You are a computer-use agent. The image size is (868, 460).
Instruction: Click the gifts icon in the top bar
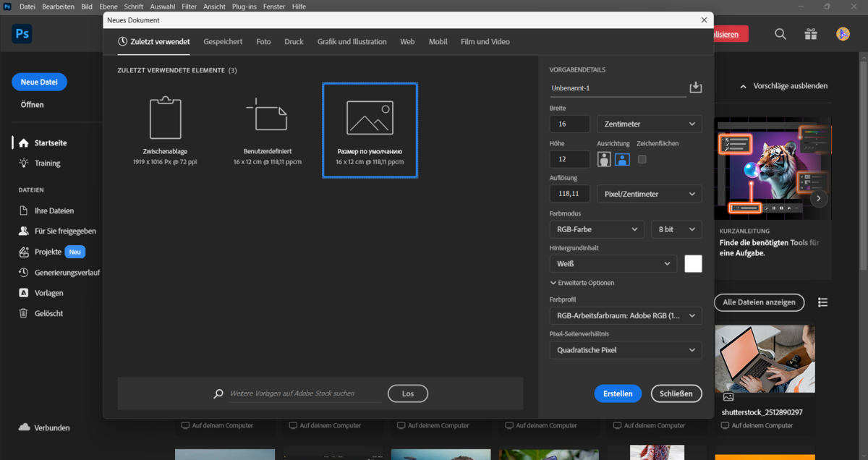tap(810, 33)
